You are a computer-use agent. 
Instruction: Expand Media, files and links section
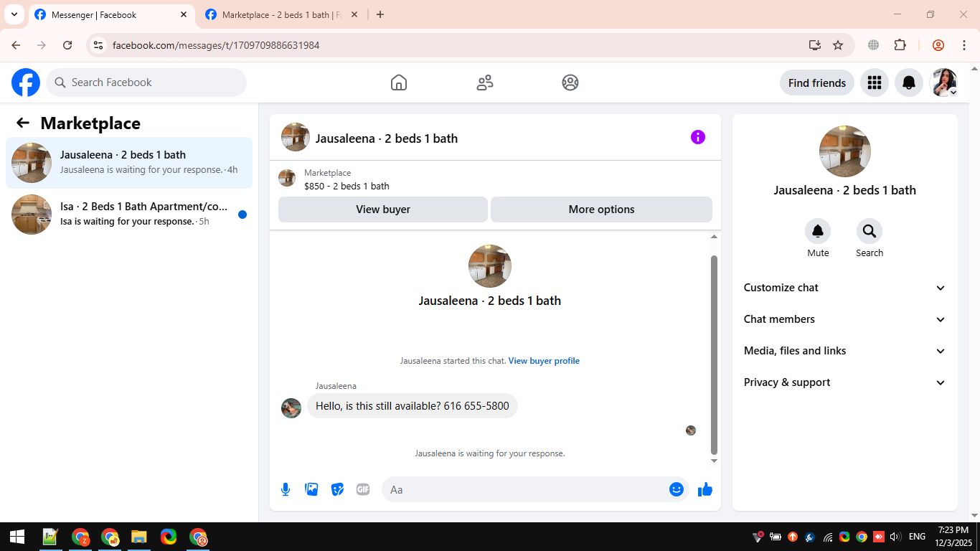pos(845,351)
